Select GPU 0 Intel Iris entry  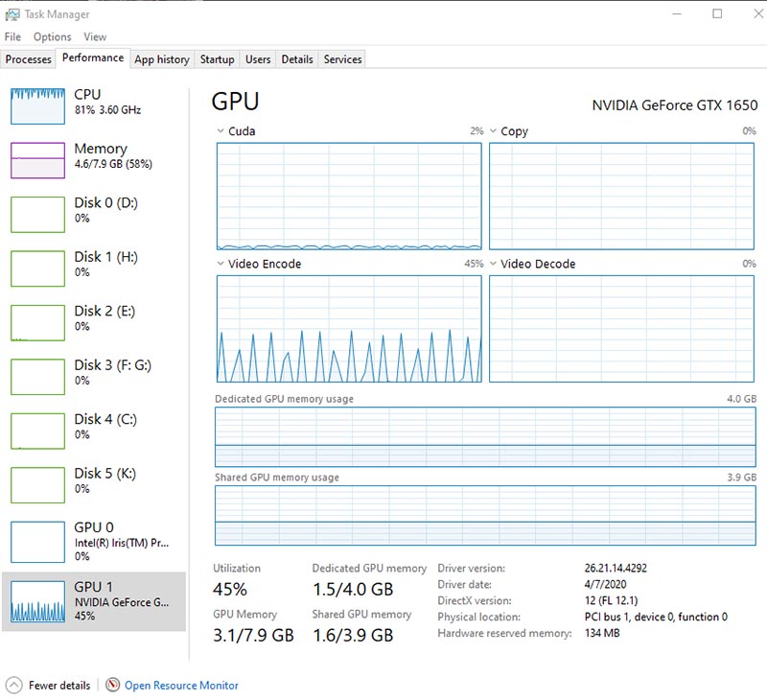[x=94, y=542]
